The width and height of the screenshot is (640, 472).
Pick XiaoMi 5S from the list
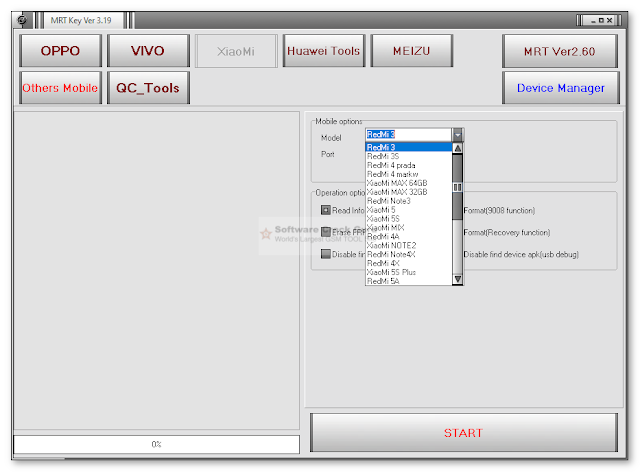click(x=409, y=219)
